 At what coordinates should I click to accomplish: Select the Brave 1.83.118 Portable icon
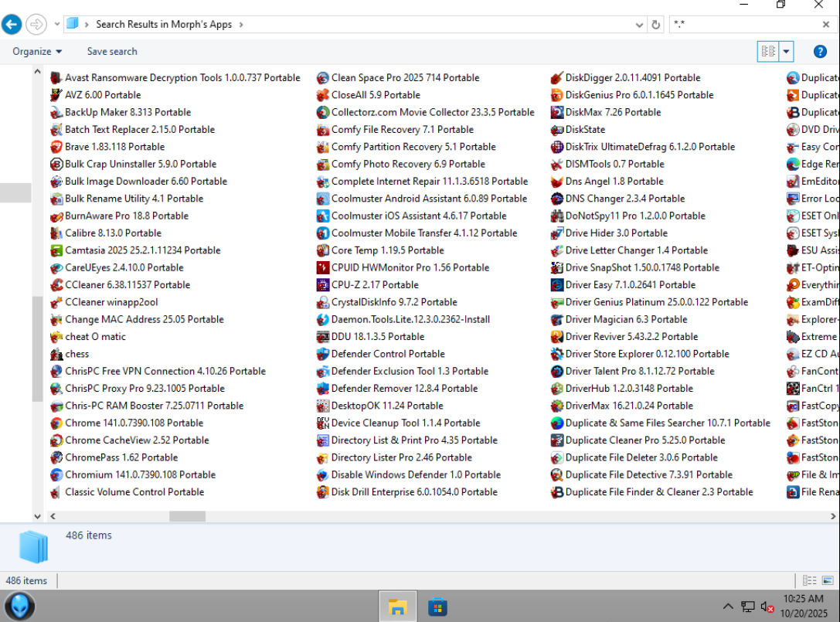pyautogui.click(x=56, y=147)
